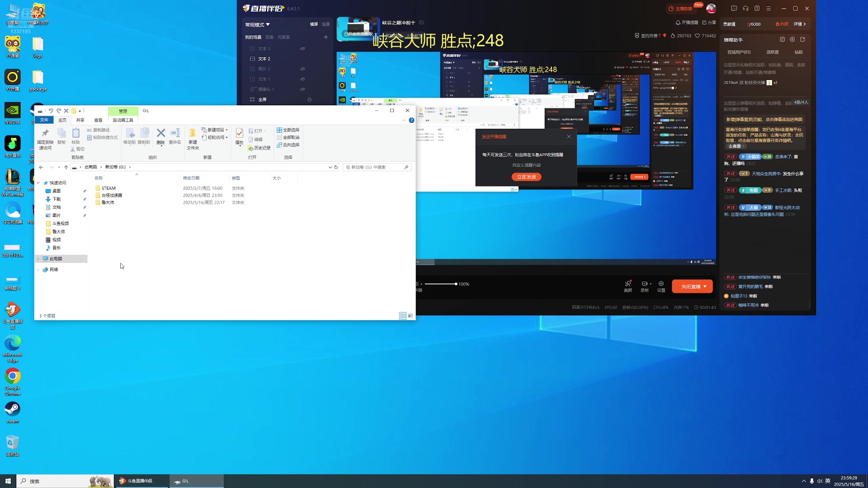Toggle visibility of 摄像头 1 source
868x488 pixels.
click(302, 89)
